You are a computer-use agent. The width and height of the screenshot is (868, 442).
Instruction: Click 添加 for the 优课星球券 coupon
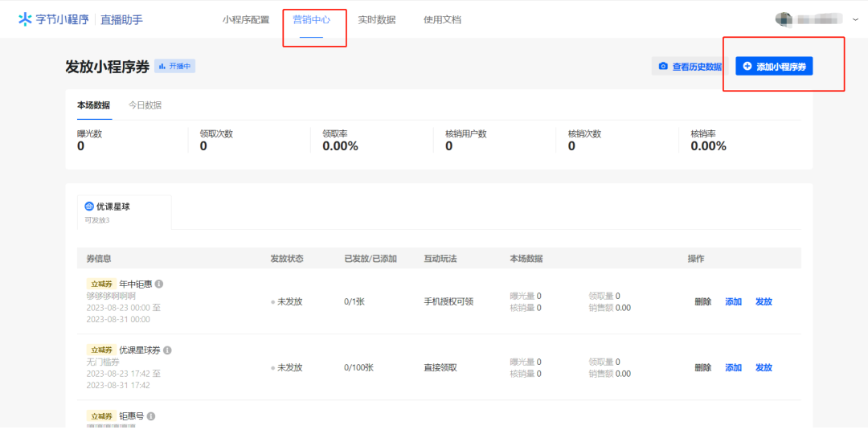(x=733, y=367)
